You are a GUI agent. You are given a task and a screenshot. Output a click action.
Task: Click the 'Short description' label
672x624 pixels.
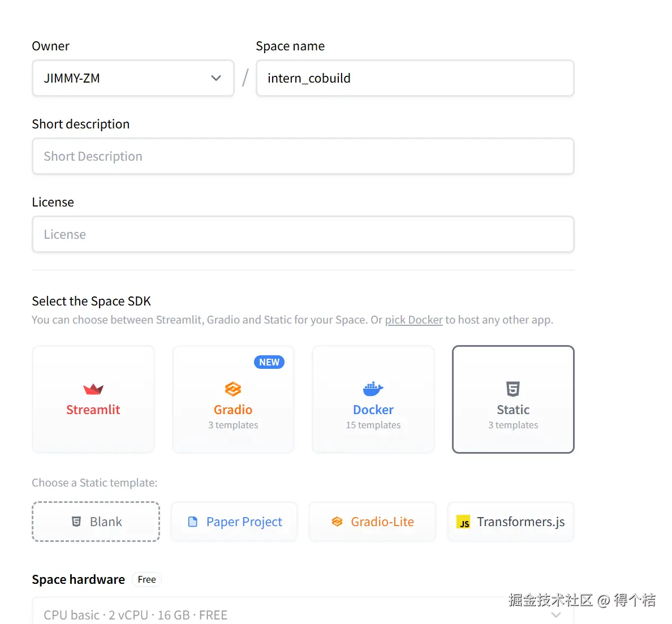pos(80,124)
